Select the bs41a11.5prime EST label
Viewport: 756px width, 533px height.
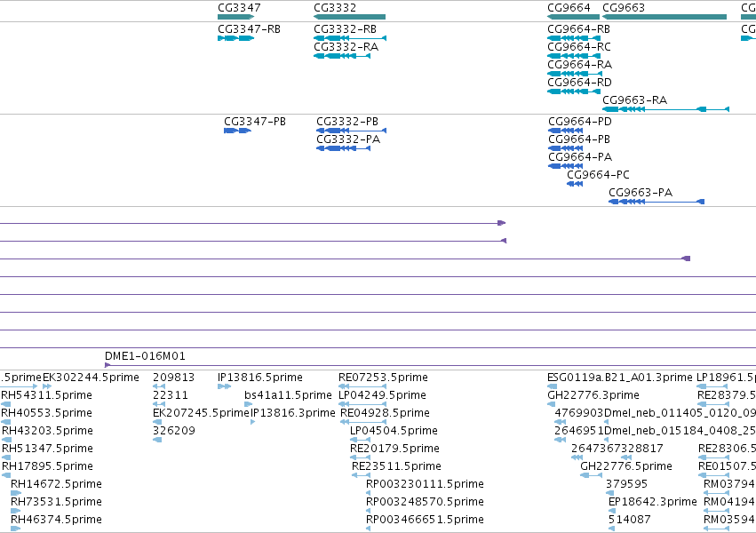pos(288,395)
